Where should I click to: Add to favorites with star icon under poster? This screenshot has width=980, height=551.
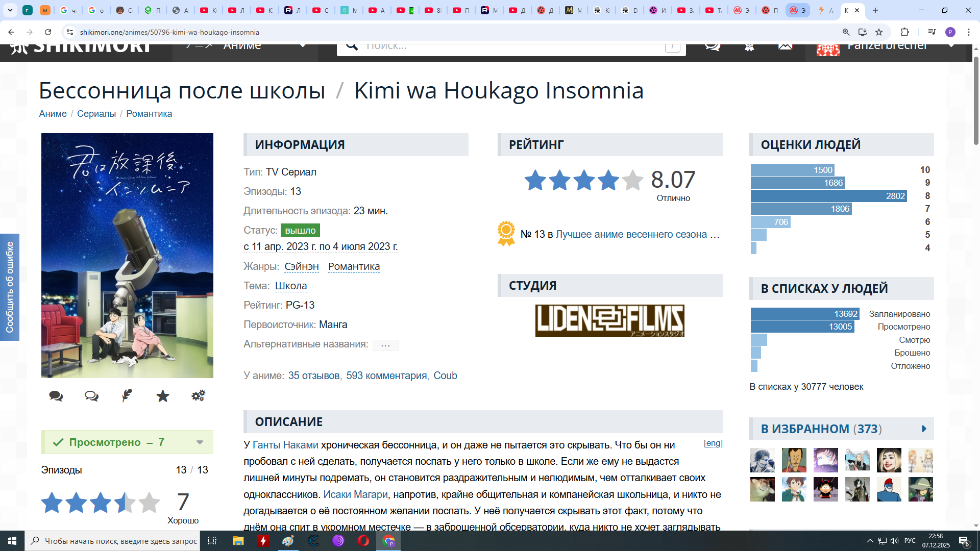pyautogui.click(x=163, y=396)
